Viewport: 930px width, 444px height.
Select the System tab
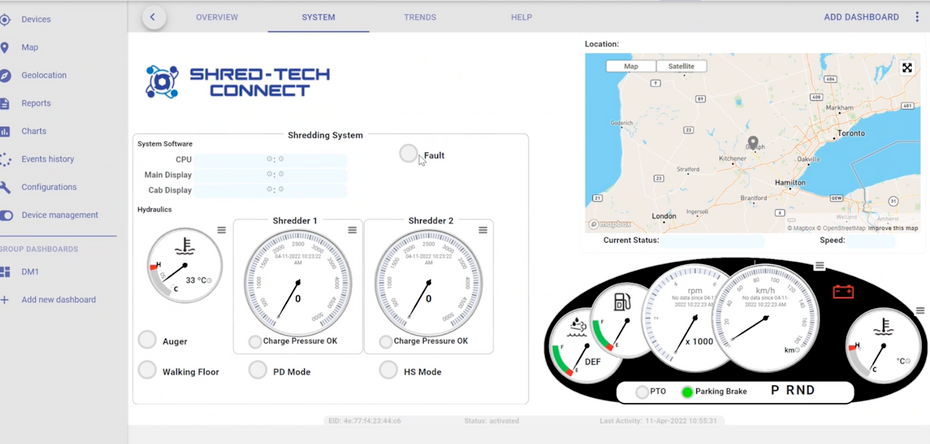point(319,17)
